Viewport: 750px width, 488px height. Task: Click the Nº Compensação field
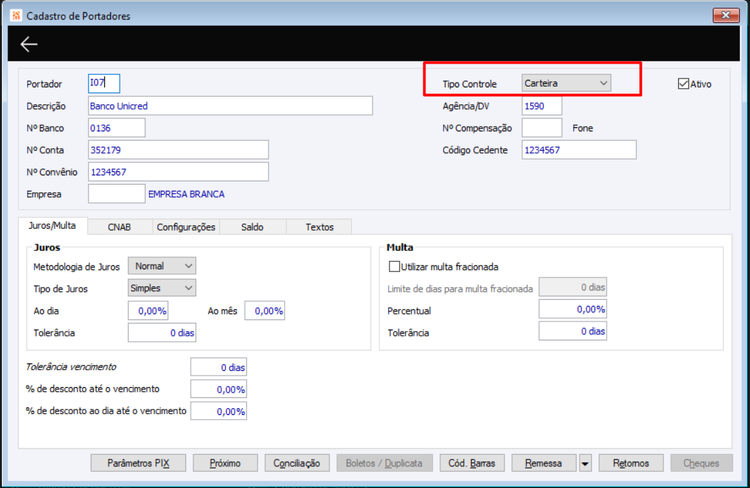(541, 128)
